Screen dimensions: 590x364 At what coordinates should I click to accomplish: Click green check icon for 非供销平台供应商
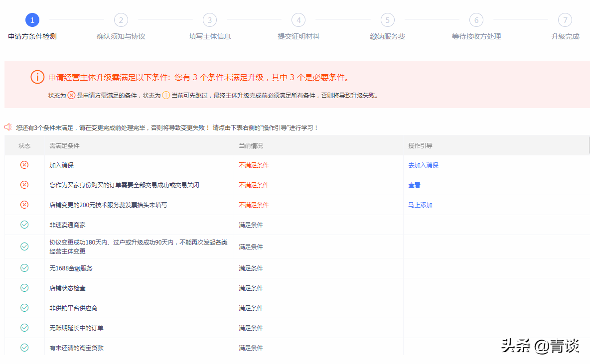(x=24, y=308)
